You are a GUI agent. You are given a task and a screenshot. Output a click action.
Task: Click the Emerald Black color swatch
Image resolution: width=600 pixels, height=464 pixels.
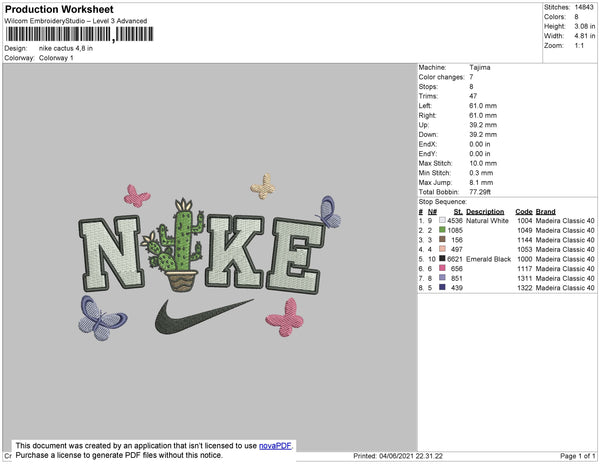[442, 259]
